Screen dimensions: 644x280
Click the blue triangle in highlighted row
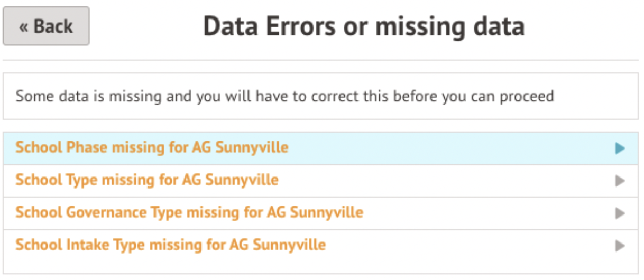pos(620,148)
